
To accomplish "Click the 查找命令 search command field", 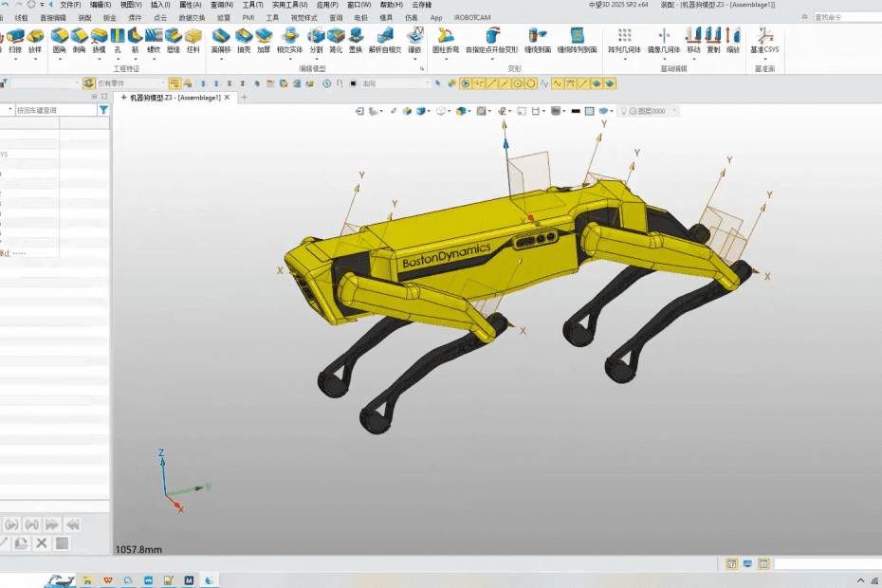I will point(844,17).
